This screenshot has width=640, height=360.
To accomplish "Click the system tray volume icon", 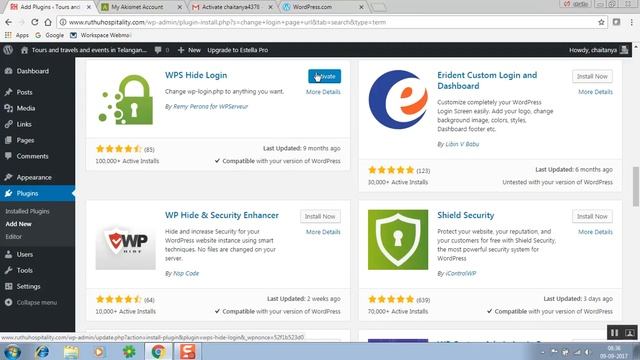I will (x=587, y=352).
